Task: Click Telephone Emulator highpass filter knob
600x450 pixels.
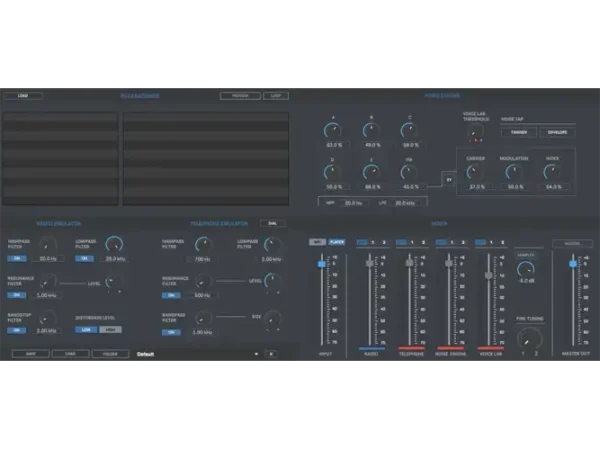Action: 203,245
